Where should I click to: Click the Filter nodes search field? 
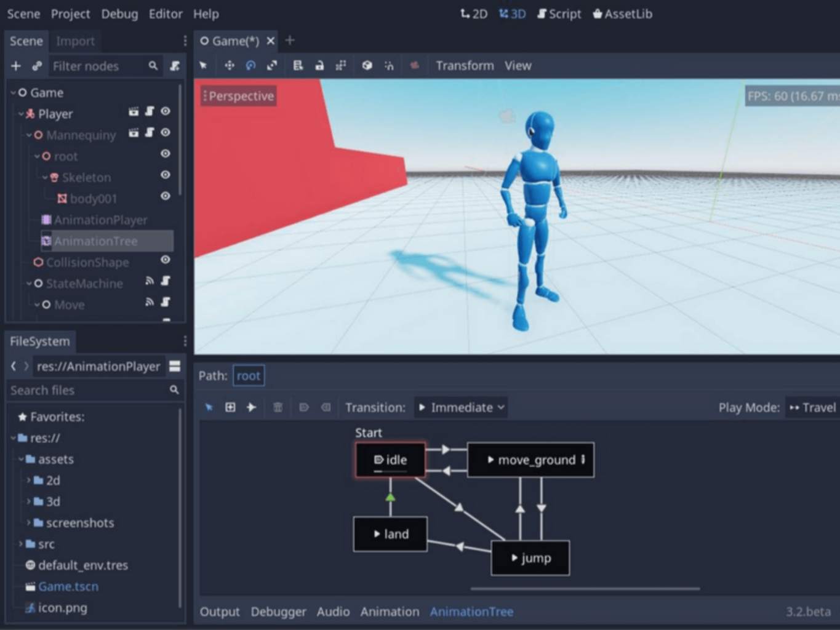click(98, 66)
